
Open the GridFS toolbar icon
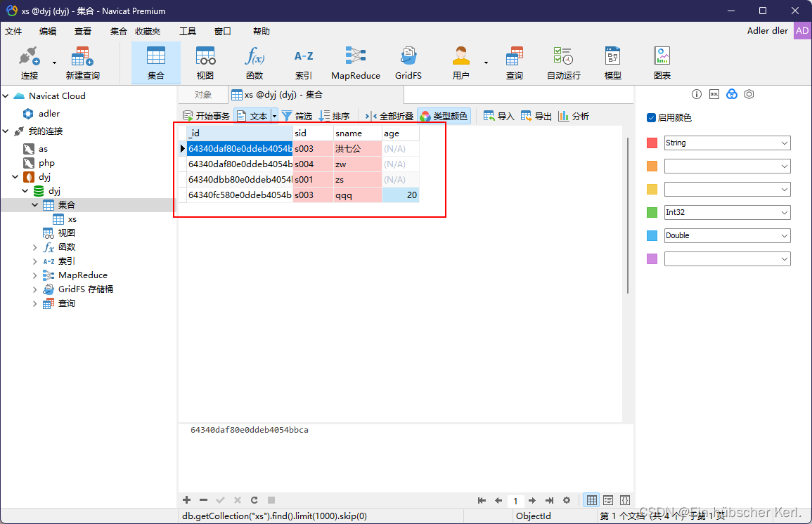coord(408,63)
